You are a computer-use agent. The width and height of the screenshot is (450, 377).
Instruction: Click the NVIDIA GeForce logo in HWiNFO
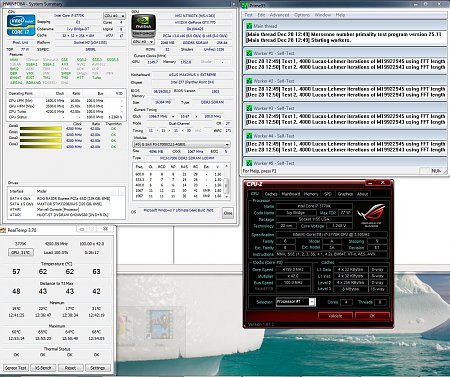pos(143,26)
